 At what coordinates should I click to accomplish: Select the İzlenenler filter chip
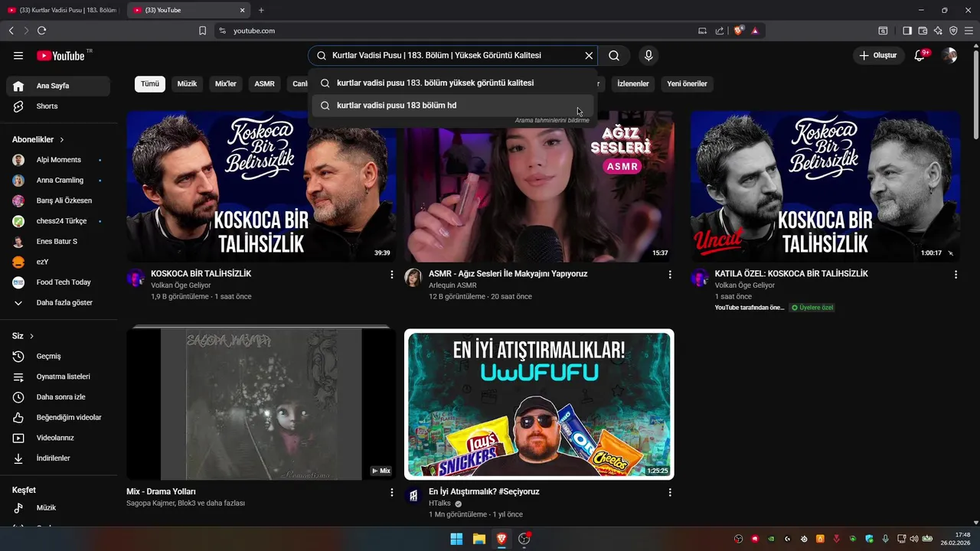(x=633, y=84)
